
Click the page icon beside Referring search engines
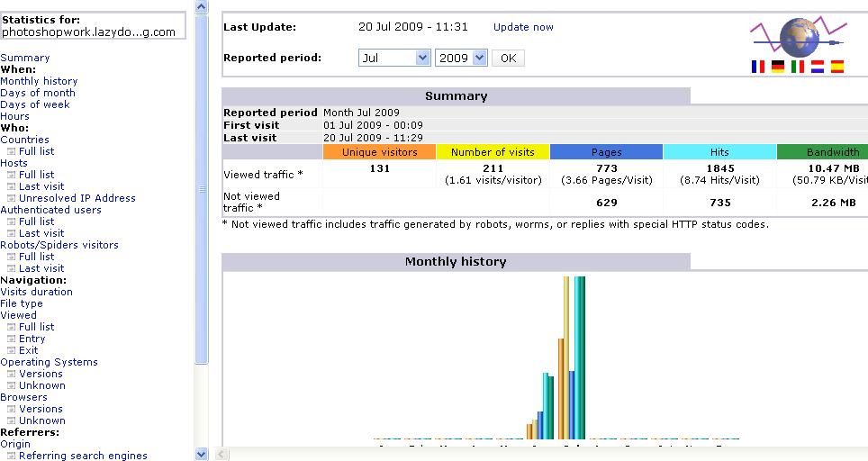11,456
